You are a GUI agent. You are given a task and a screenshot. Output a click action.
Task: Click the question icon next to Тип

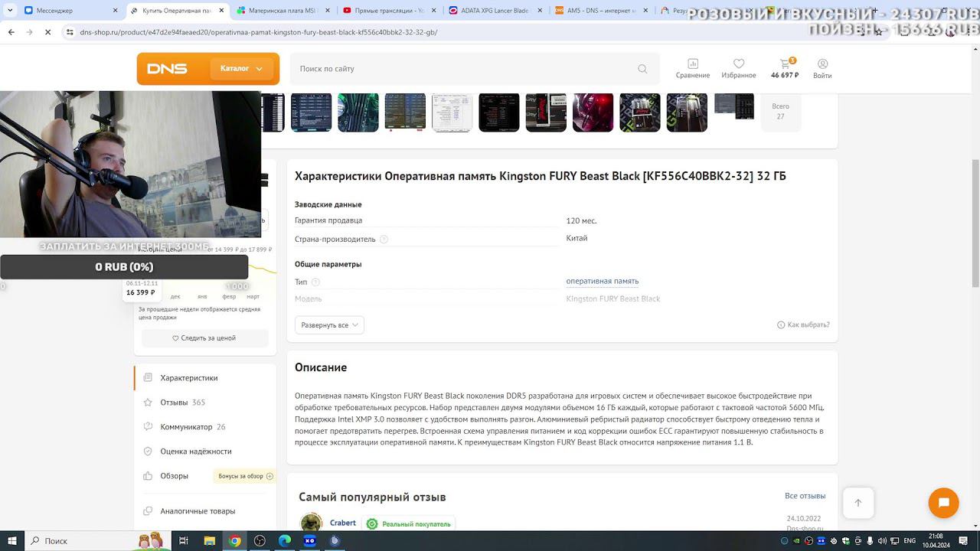(315, 282)
